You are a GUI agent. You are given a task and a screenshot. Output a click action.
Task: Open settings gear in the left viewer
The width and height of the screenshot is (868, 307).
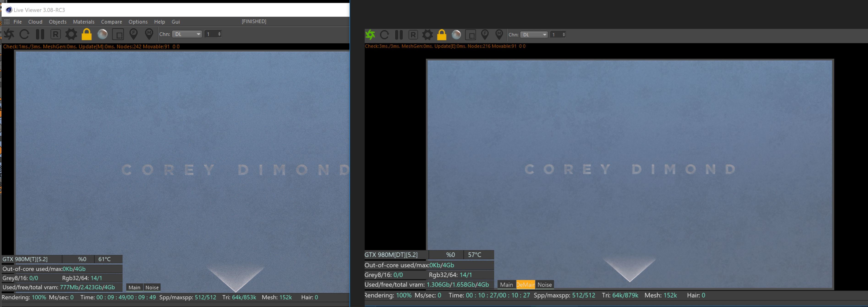(x=71, y=34)
